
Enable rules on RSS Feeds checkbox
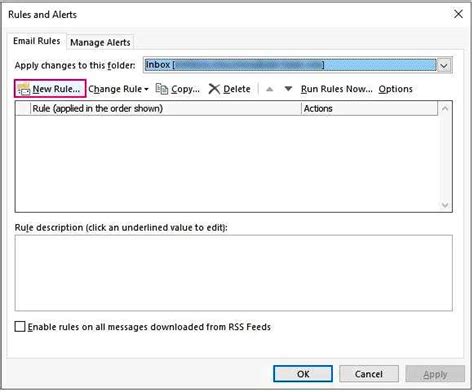coord(20,327)
